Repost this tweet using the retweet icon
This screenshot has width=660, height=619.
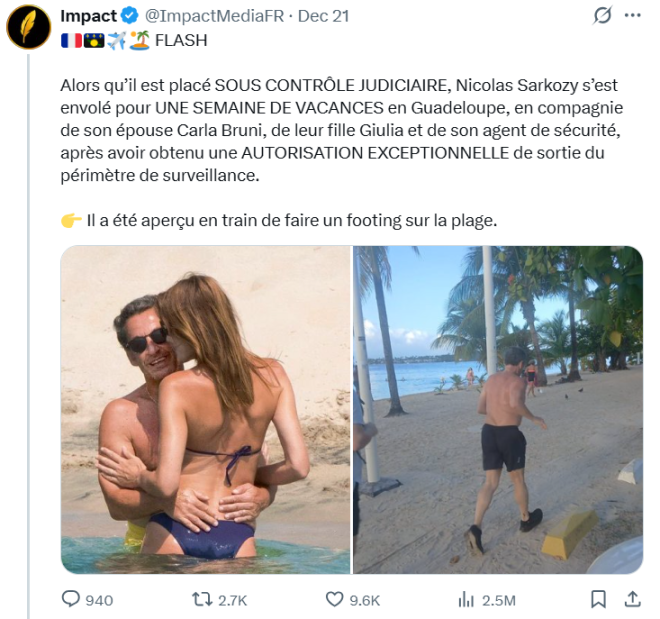(202, 599)
